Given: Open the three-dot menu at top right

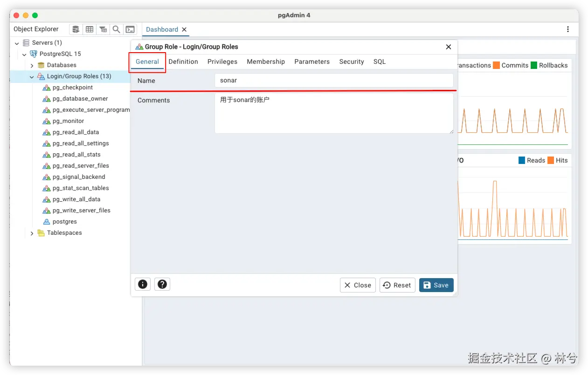Looking at the screenshot, I should 568,29.
